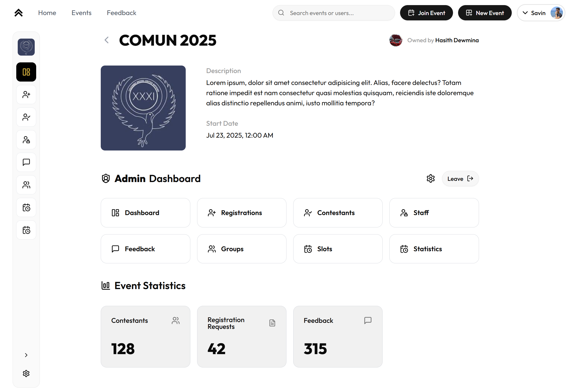Open the Statistics admin card
Screen dimensions: 570x392
pos(434,249)
